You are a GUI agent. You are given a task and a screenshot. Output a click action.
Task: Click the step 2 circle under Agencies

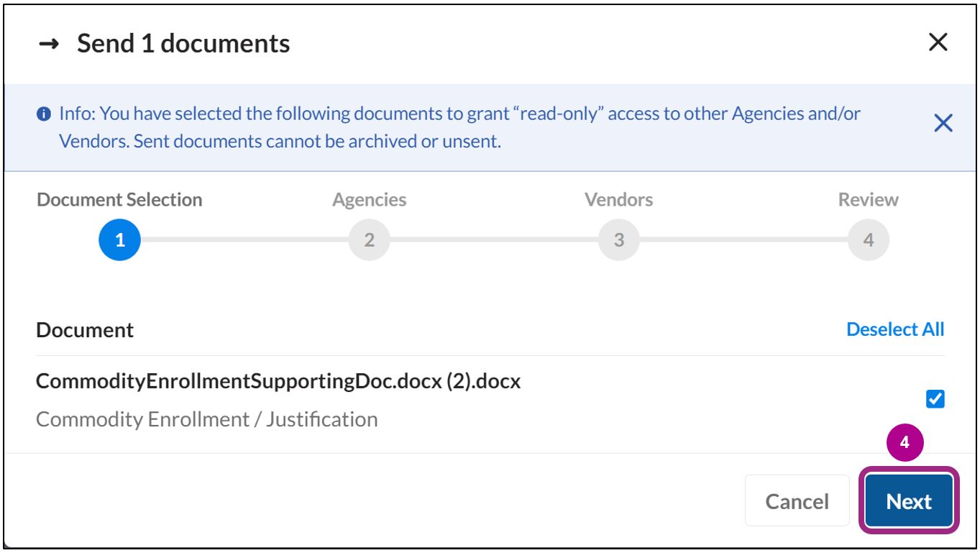(369, 239)
